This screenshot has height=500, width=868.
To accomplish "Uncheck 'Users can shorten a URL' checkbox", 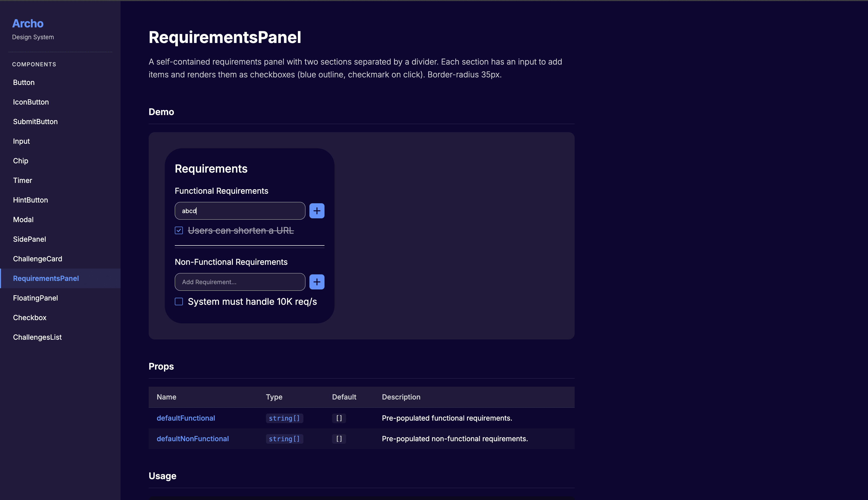I will 179,230.
